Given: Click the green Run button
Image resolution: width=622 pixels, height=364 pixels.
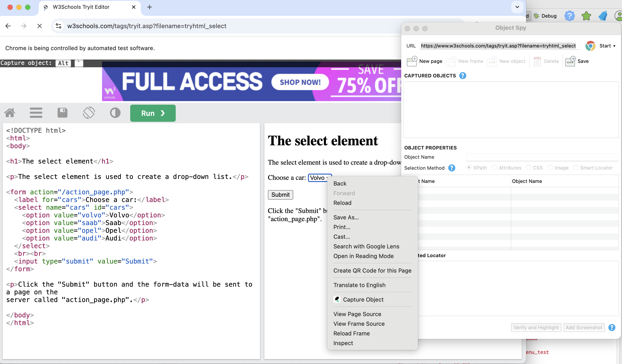Looking at the screenshot, I should [153, 113].
